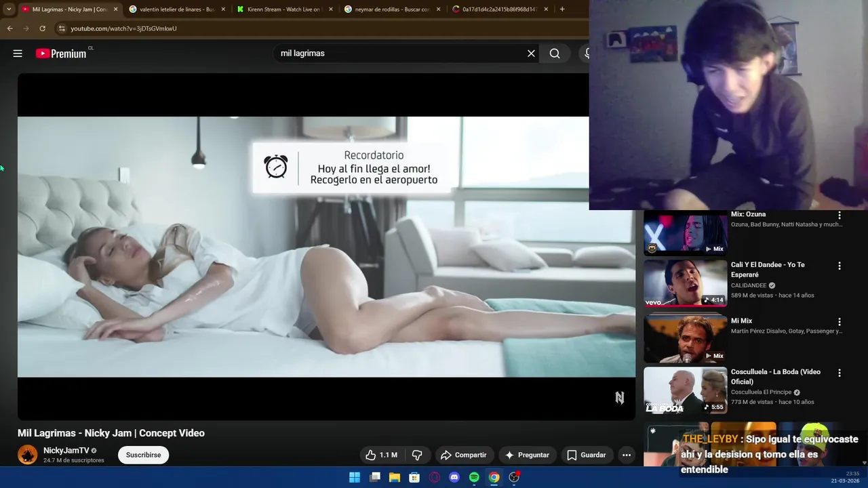This screenshot has width=868, height=488.
Task: Click CALIDANDEE channel name
Action: pyautogui.click(x=749, y=285)
